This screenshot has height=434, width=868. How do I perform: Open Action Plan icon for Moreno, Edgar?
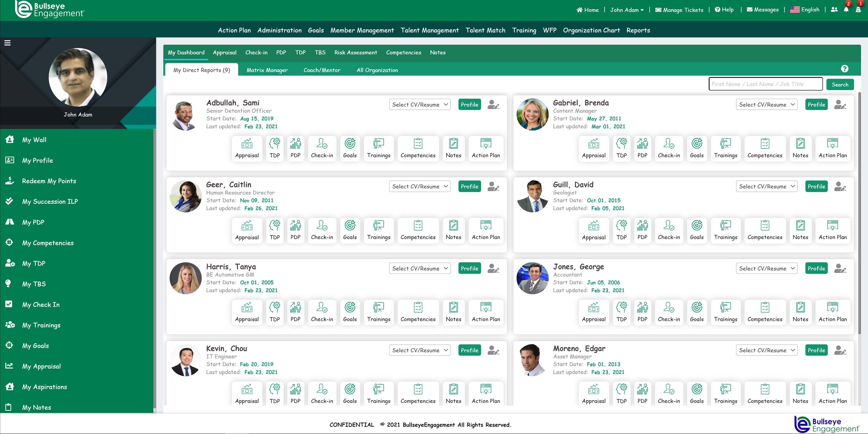(833, 394)
